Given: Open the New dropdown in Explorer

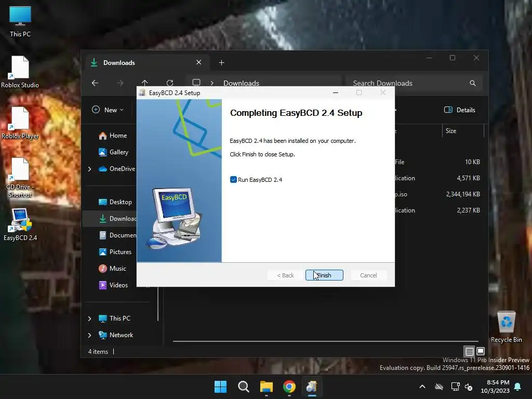Looking at the screenshot, I should pos(108,110).
